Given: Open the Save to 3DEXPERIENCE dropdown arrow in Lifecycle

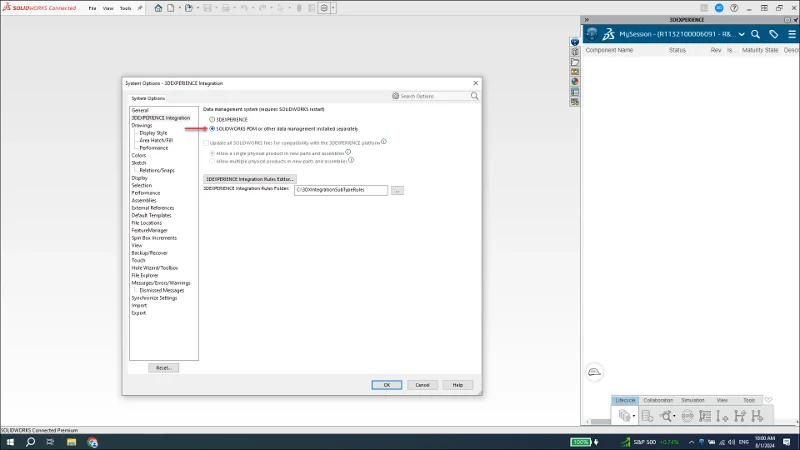Looking at the screenshot, I should [x=634, y=416].
